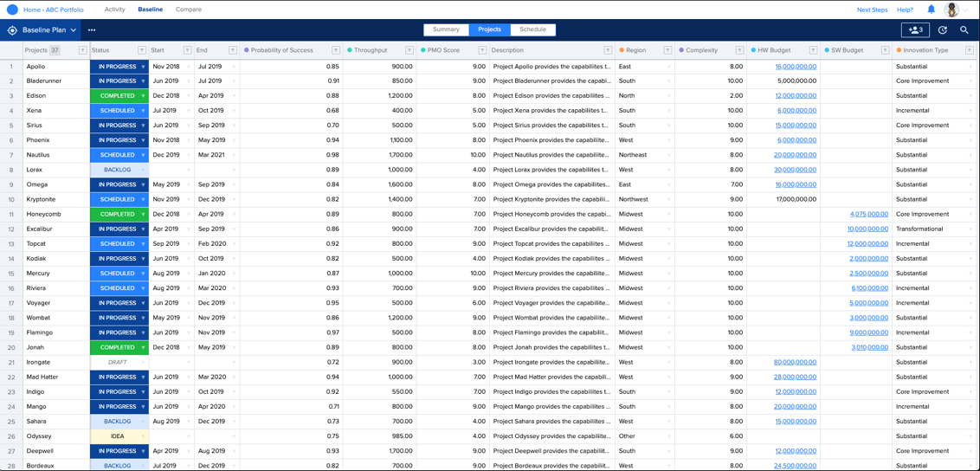Click the search magnifier icon
980x471 pixels.
(964, 29)
